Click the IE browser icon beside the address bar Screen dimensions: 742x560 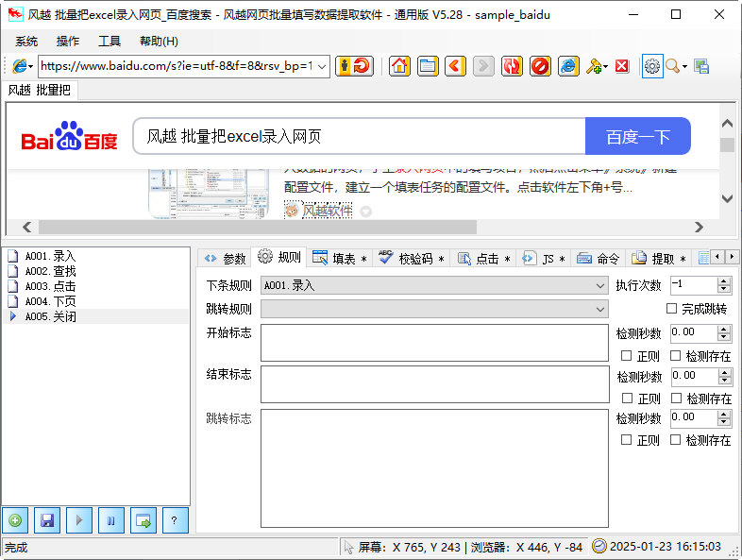(x=19, y=66)
